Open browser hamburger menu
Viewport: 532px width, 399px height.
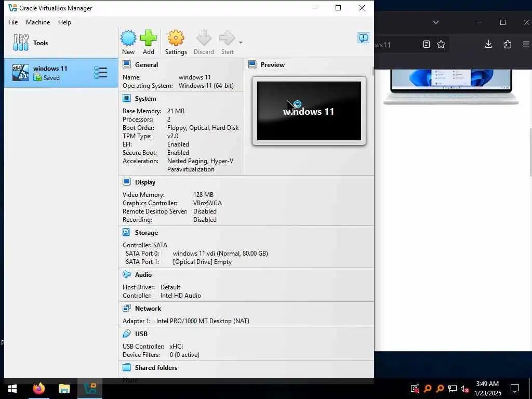[526, 44]
